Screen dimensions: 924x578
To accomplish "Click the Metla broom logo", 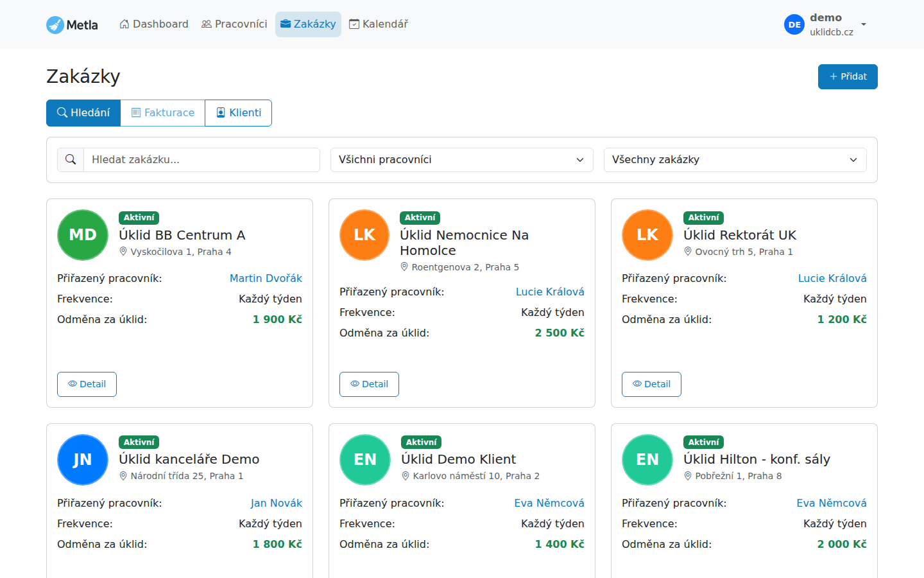I will [x=56, y=24].
